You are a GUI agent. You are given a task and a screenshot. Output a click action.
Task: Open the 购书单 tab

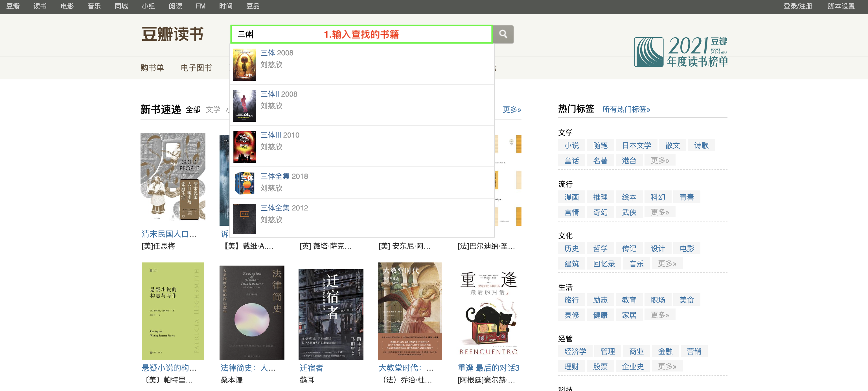[x=152, y=68]
